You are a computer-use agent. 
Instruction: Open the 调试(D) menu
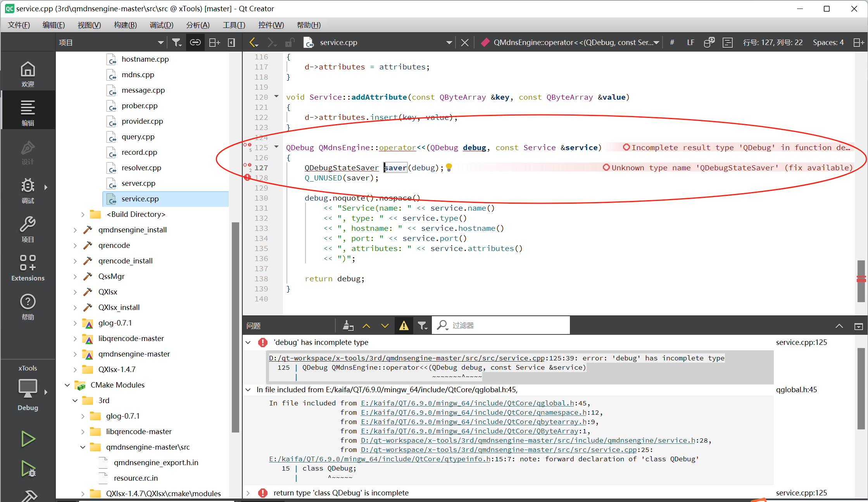[x=161, y=25]
